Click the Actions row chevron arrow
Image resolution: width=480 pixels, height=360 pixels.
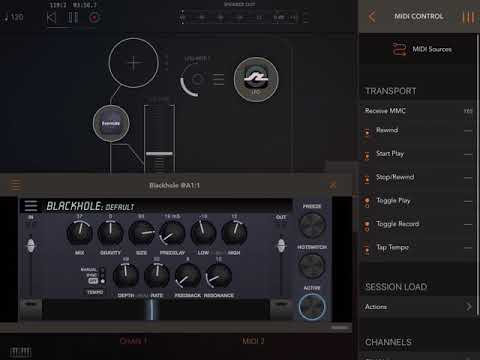[469, 307]
